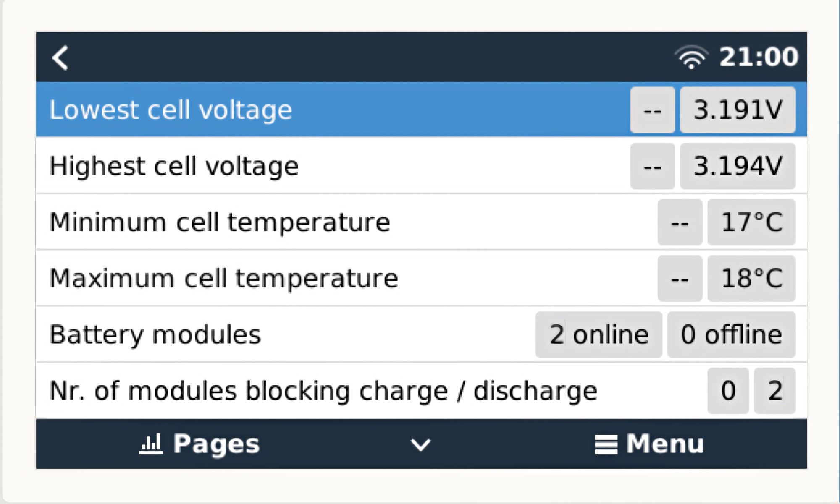Click the 3.194V value box
This screenshot has width=840, height=504.
pos(738,166)
